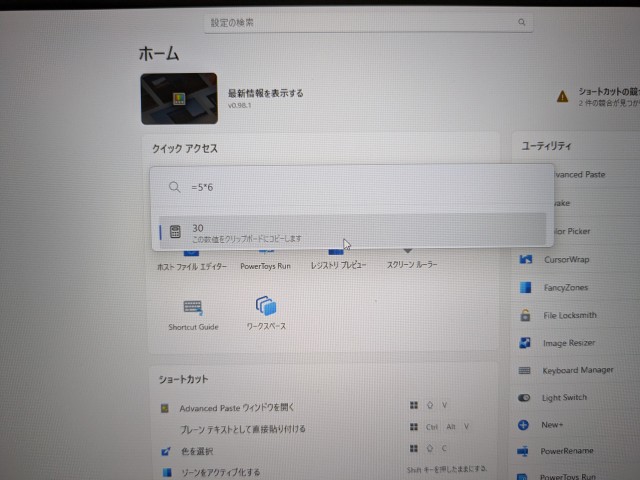Click the プレーン テキストとして直接貼り付ける shortcut
The width and height of the screenshot is (640, 480).
242,429
